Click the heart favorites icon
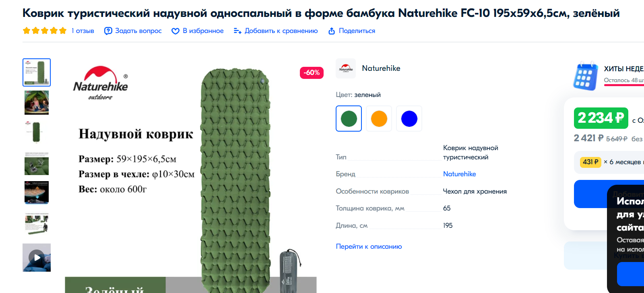 [175, 31]
